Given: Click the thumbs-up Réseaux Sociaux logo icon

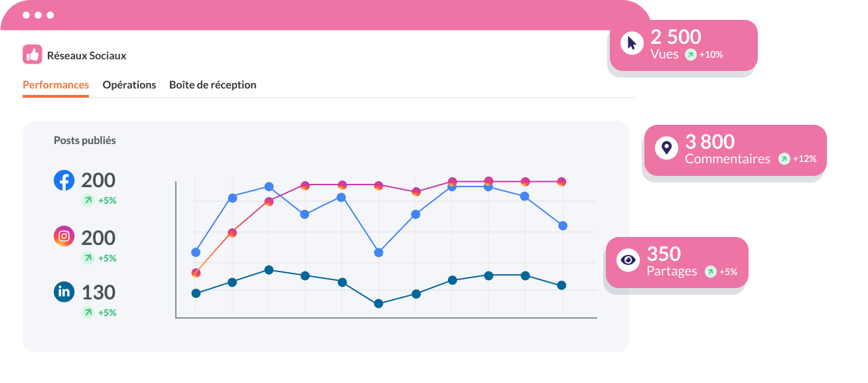Looking at the screenshot, I should point(32,54).
